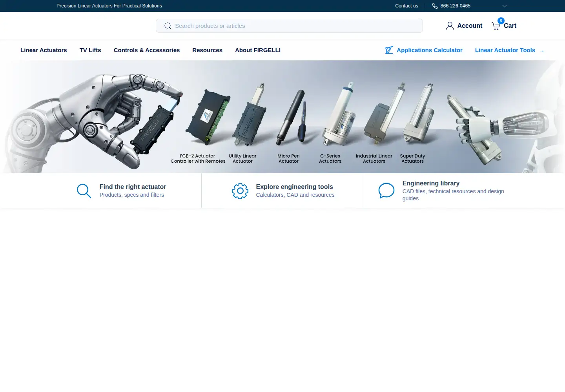Open the Controls & Accessories menu
This screenshot has width=565, height=392.
point(147,50)
